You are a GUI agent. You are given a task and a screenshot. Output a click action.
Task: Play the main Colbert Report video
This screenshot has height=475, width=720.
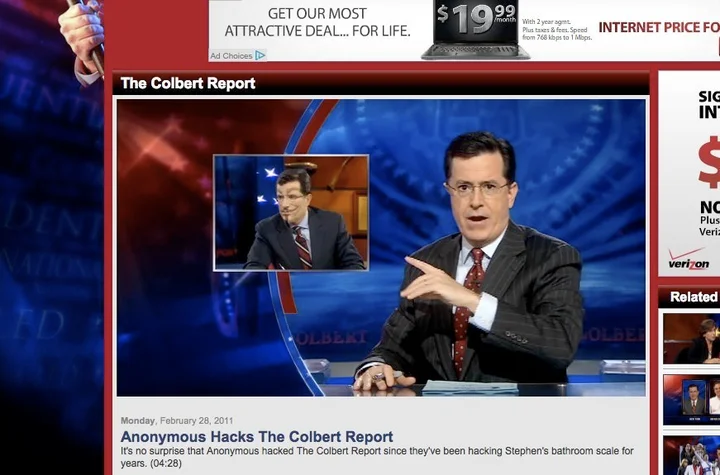pos(381,247)
